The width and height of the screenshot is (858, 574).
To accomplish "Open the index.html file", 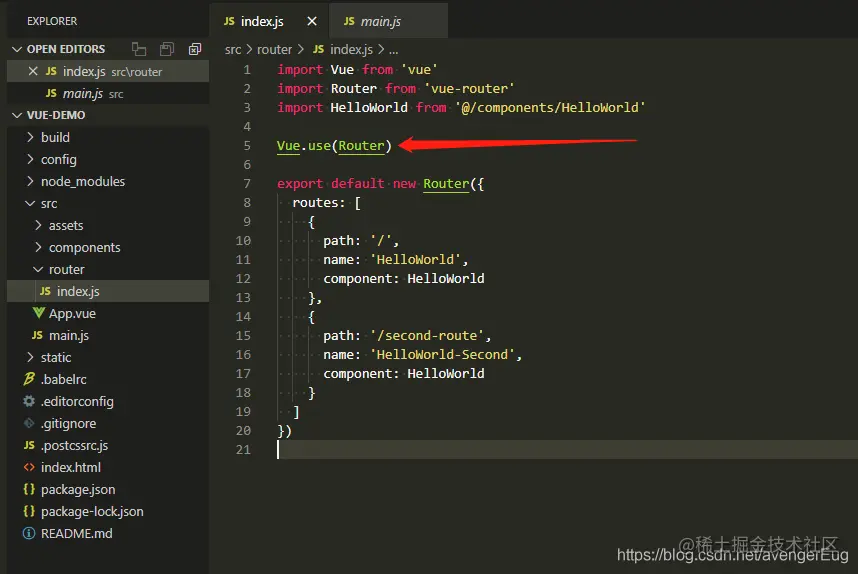I will (x=108, y=467).
